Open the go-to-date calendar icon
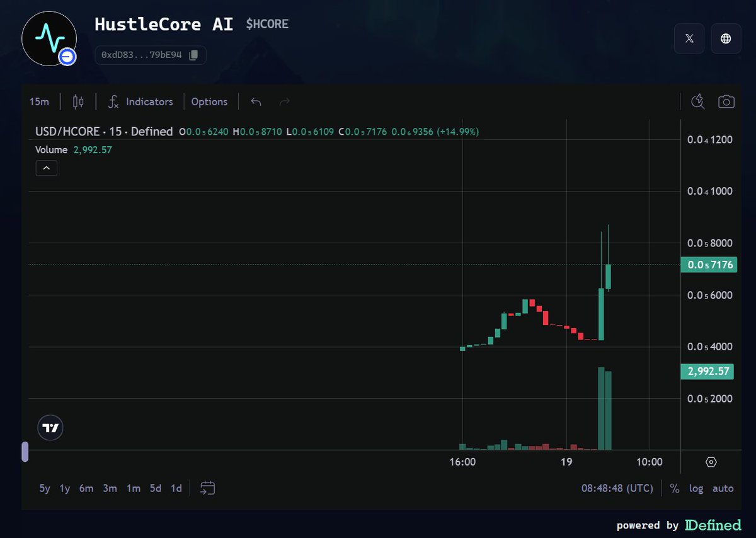Image resolution: width=756 pixels, height=538 pixels. (208, 488)
